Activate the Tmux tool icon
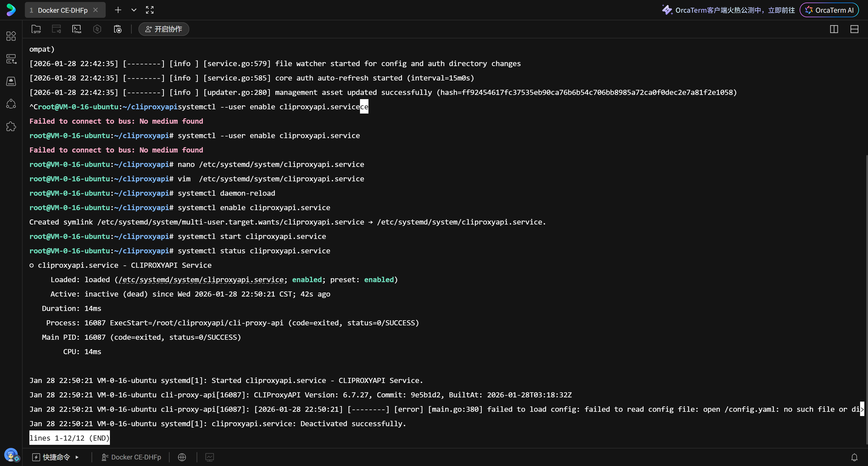Image resolution: width=868 pixels, height=466 pixels. click(77, 29)
